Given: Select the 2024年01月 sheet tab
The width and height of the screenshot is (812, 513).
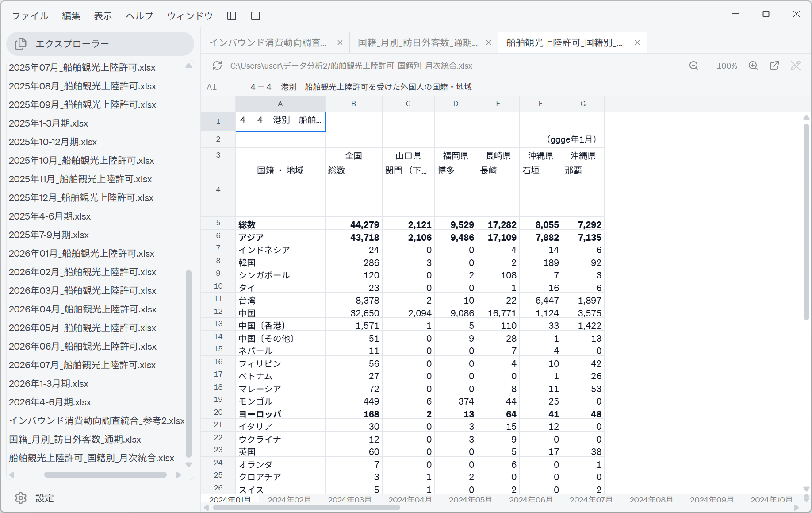Looking at the screenshot, I should (x=230, y=499).
